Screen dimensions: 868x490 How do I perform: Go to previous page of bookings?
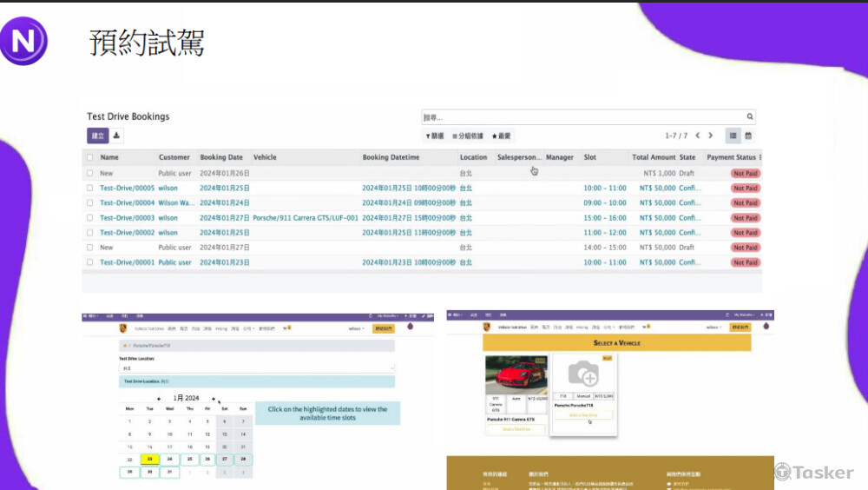698,136
